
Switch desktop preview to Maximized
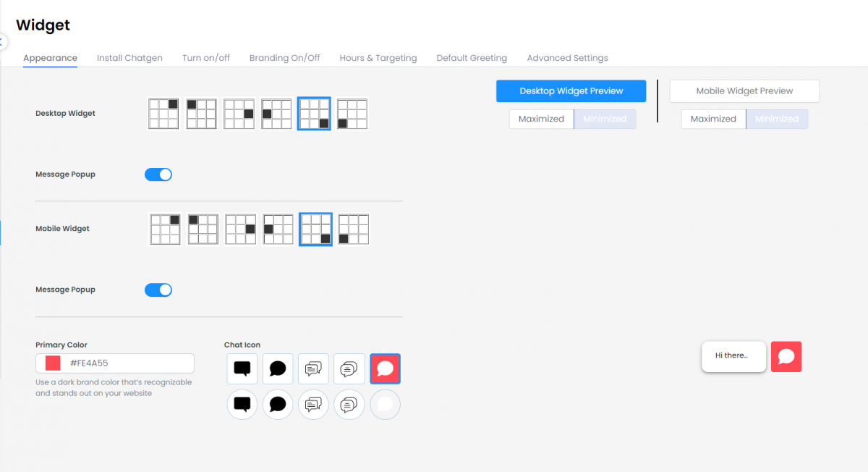541,119
